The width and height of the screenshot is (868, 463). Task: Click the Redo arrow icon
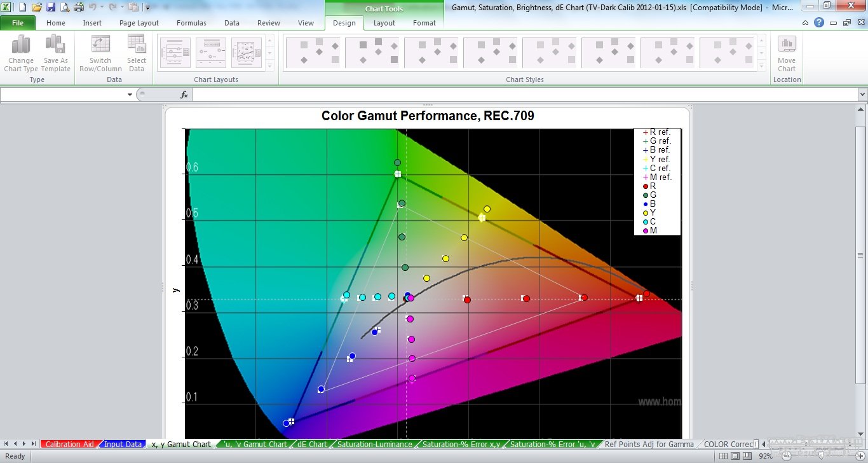coord(112,7)
